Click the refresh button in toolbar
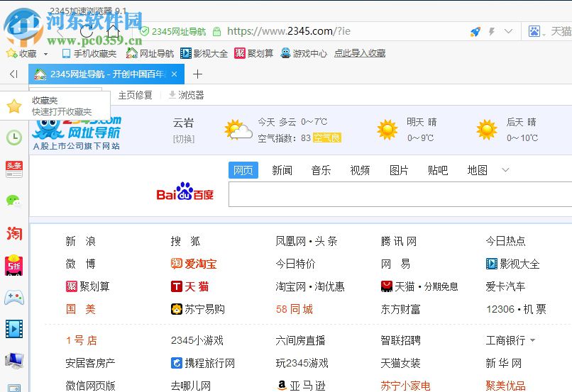This screenshot has width=572, height=392. 87,31
